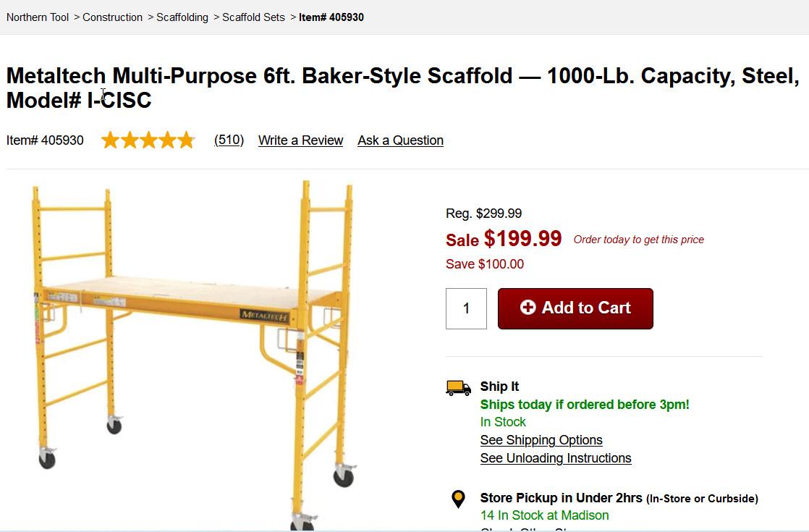The height and width of the screenshot is (532, 809).
Task: Click Write a Review
Action: 300,140
